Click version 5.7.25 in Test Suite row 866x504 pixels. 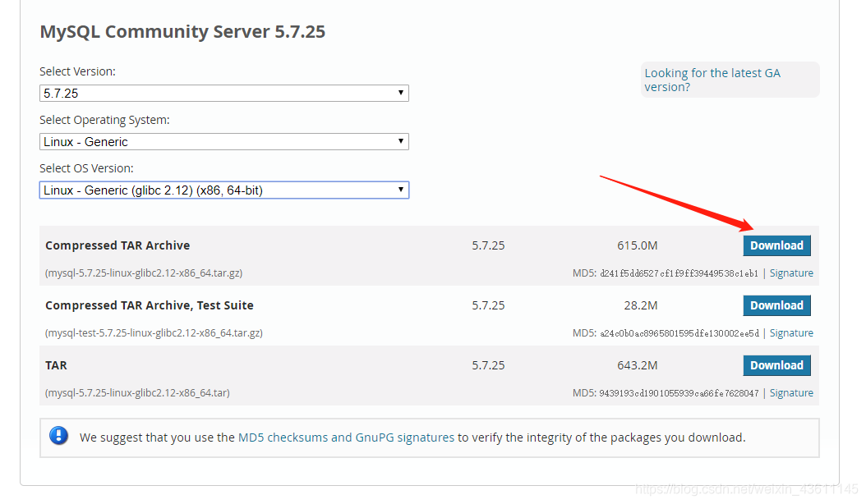click(x=488, y=305)
